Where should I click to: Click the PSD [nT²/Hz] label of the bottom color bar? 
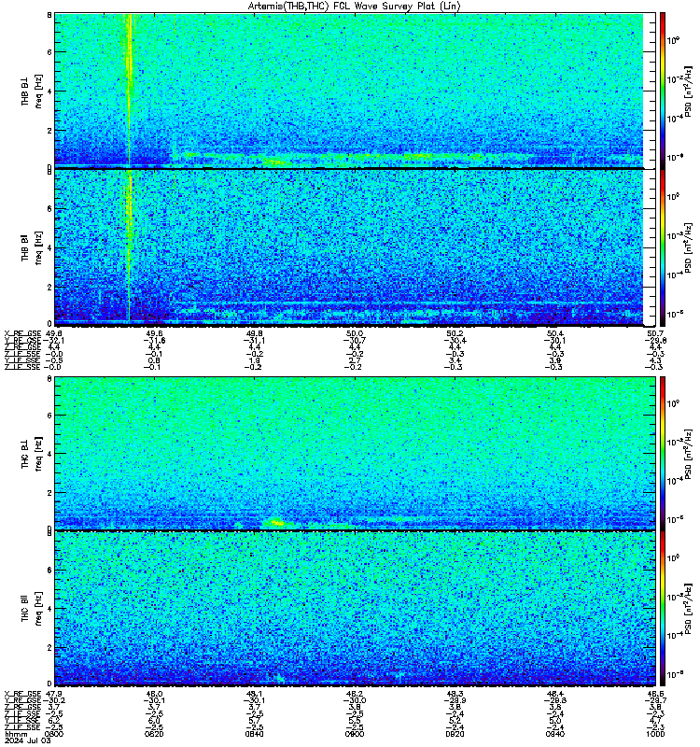click(689, 609)
